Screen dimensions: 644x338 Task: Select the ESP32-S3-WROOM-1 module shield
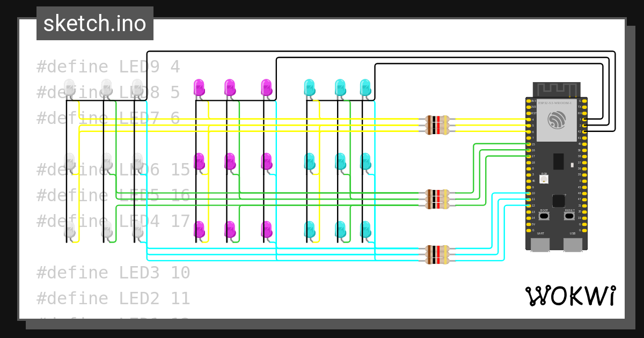557,119
